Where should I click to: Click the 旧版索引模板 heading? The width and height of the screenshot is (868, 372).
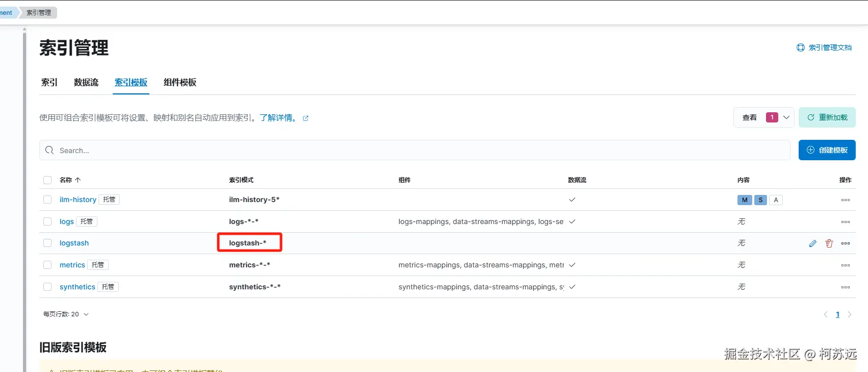[x=73, y=348]
